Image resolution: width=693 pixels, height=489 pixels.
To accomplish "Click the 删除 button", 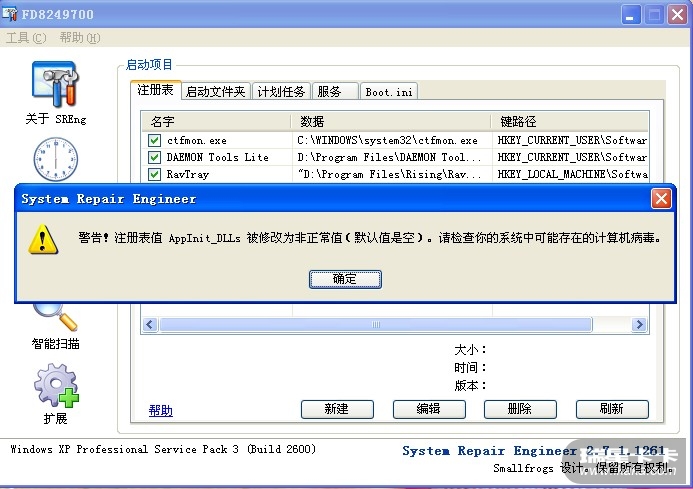I will 520,409.
